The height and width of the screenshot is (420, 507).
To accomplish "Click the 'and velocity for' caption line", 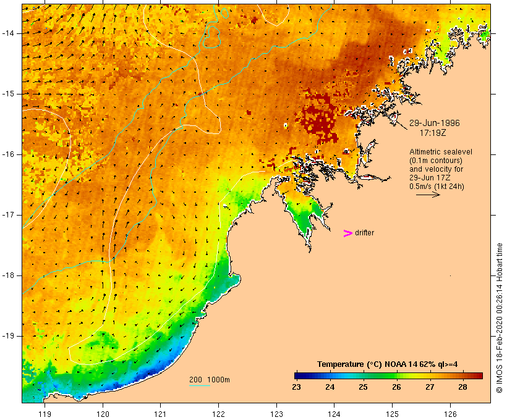I will (436, 169).
